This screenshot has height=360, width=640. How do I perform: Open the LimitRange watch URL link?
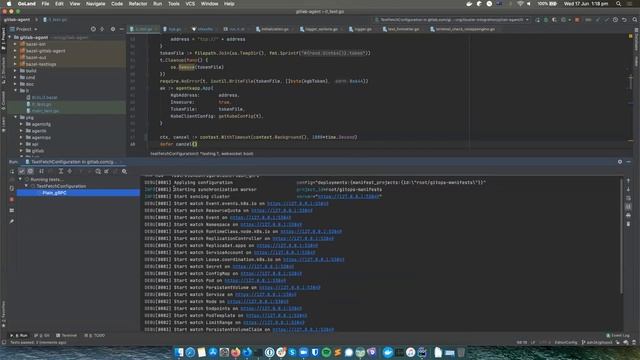coord(273,322)
